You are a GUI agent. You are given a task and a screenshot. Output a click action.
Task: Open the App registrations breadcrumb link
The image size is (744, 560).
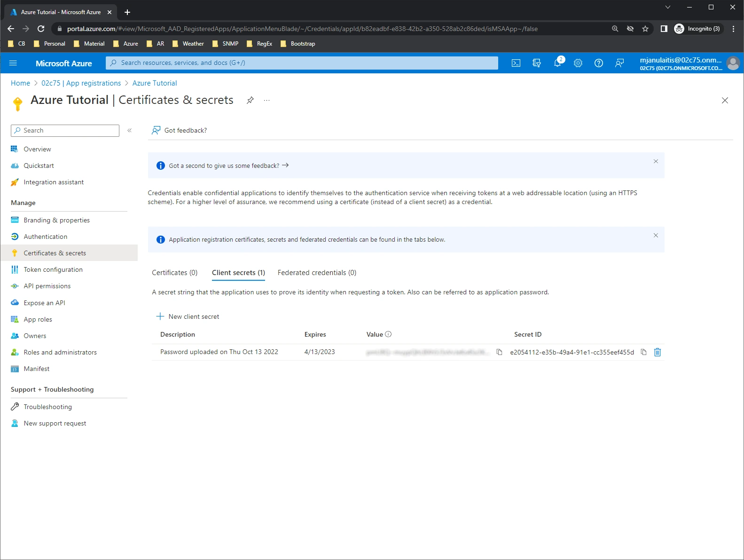coord(81,83)
